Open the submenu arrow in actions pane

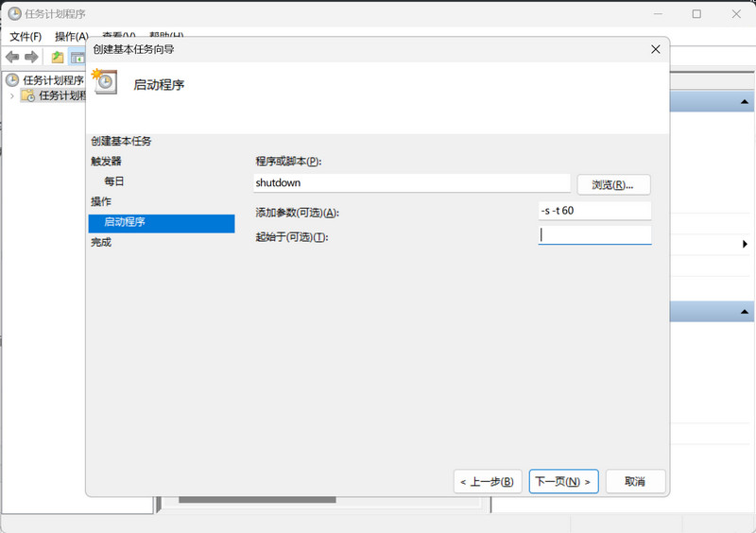tap(746, 244)
